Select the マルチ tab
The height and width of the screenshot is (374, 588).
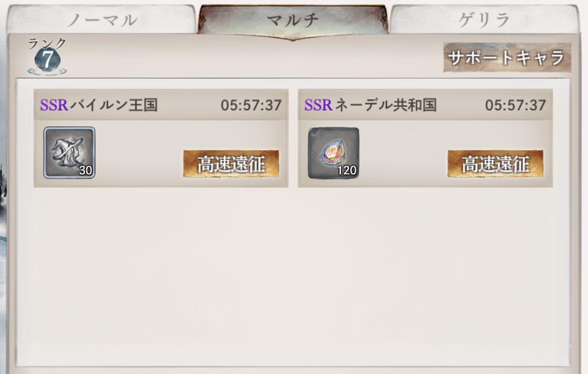coord(293,21)
